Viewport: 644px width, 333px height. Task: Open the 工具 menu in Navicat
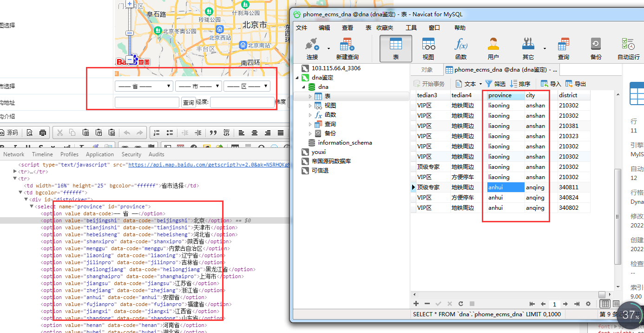pos(411,28)
